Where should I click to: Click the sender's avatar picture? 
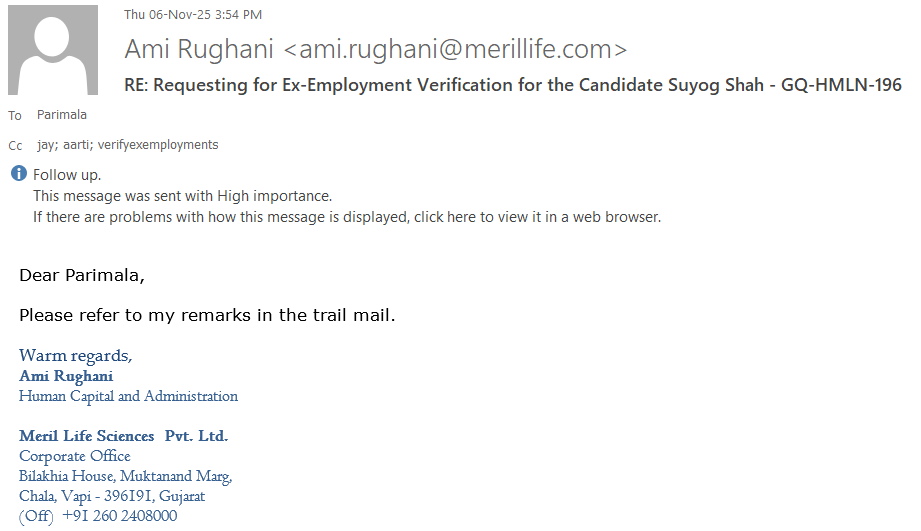53,50
